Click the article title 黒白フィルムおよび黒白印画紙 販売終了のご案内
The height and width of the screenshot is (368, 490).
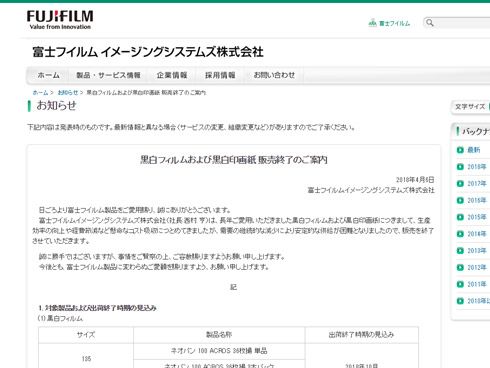coord(234,160)
